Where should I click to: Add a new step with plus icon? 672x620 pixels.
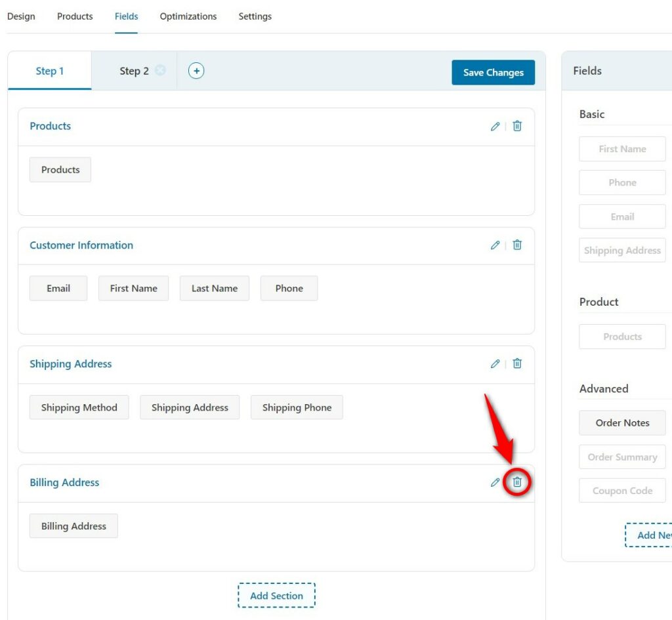click(x=196, y=71)
